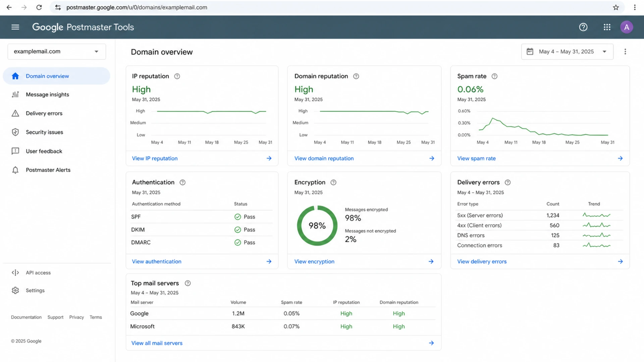This screenshot has width=644, height=362.
Task: Bookmark this page with the star
Action: pos(616,7)
